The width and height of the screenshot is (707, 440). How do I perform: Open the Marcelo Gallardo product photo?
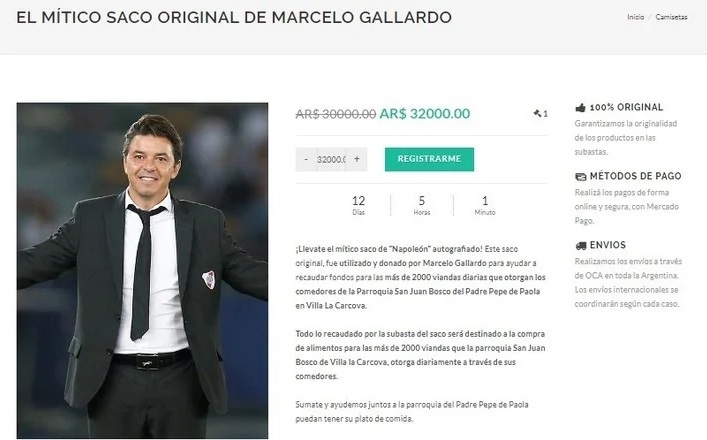[x=142, y=270]
